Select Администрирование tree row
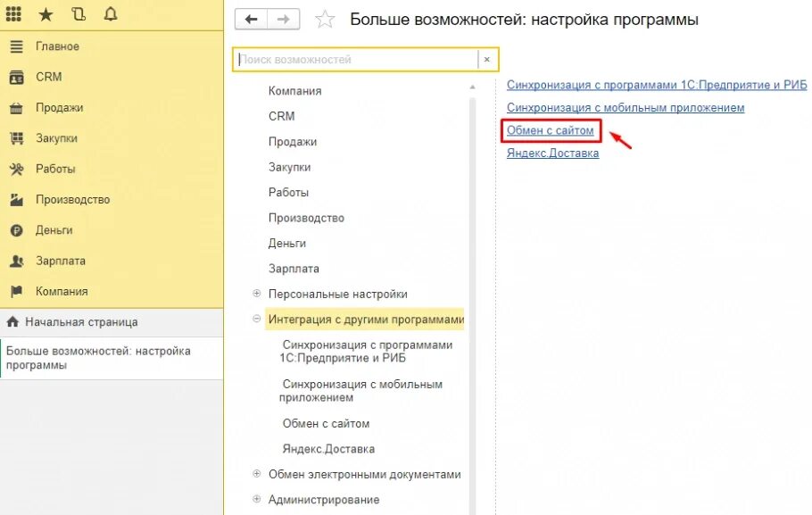812x515 pixels. pos(324,500)
